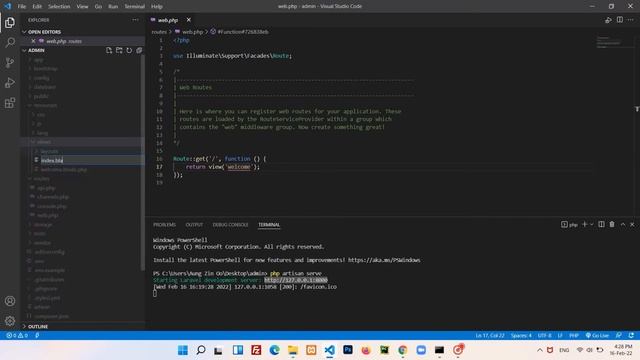Close web.php in Open Editors list
This screenshot has height=360, width=640.
[x=33, y=41]
